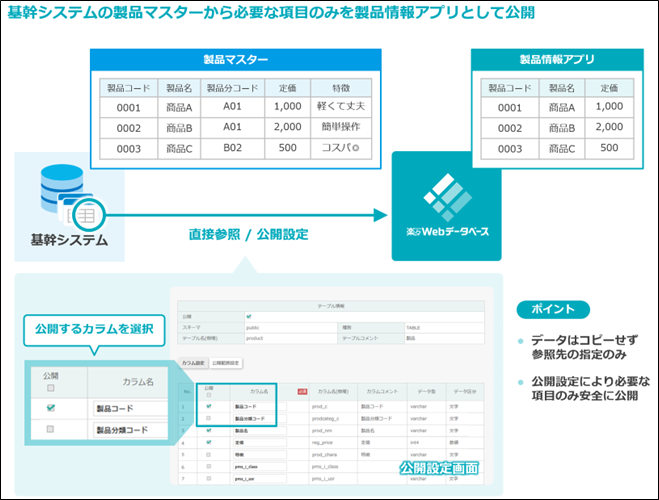The height and width of the screenshot is (500, 659).
Task: Click column name field for row 7 pms_i_usr
Action: click(x=260, y=479)
